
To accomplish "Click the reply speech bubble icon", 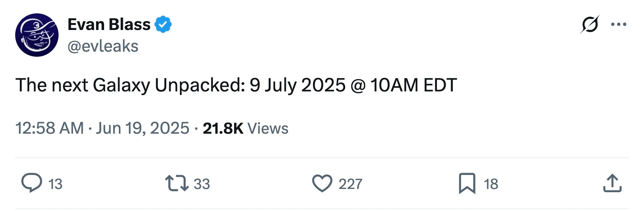I will [32, 183].
